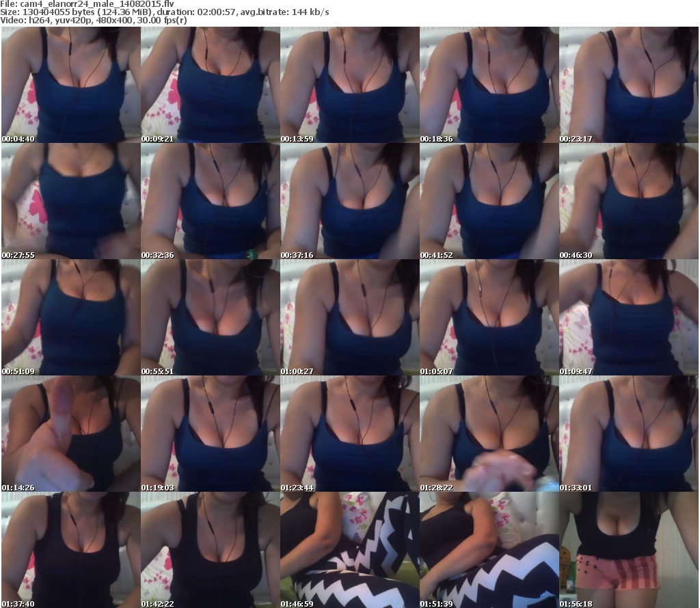
Task: Choose the frame stamped 00:18:36
Action: [x=489, y=85]
